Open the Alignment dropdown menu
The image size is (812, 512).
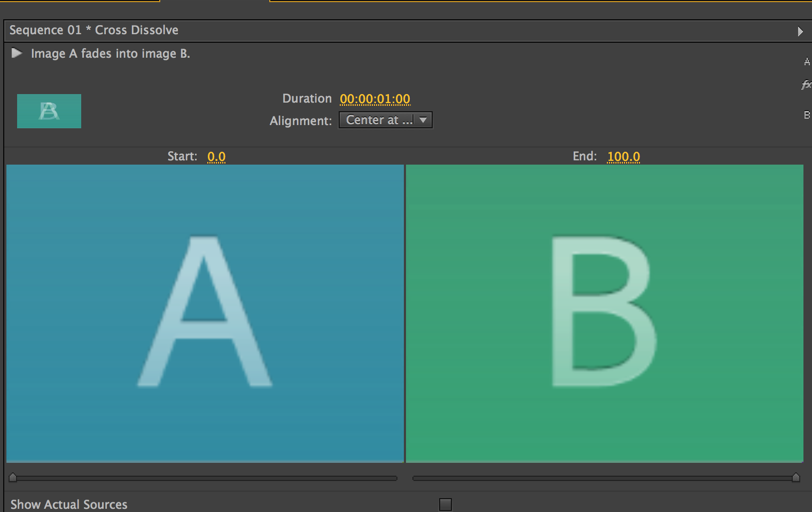[379, 120]
